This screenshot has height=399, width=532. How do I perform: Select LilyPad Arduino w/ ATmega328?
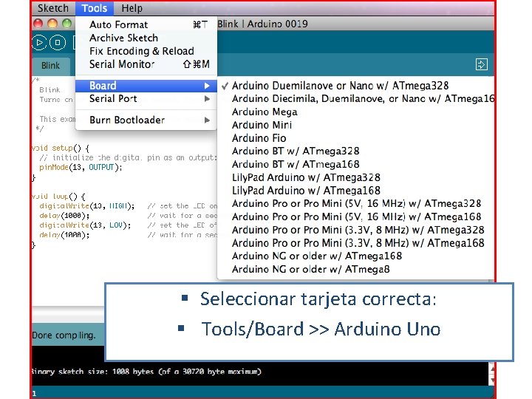[355, 177]
